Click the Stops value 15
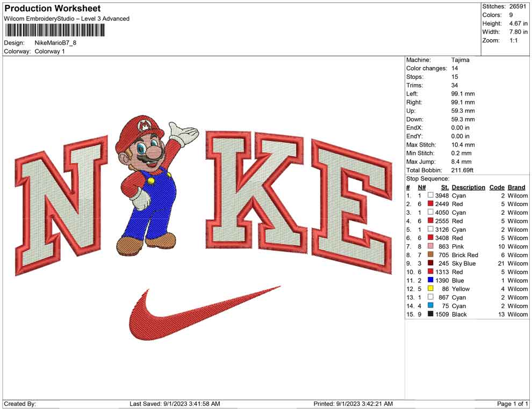The height and width of the screenshot is (409, 532). click(454, 77)
